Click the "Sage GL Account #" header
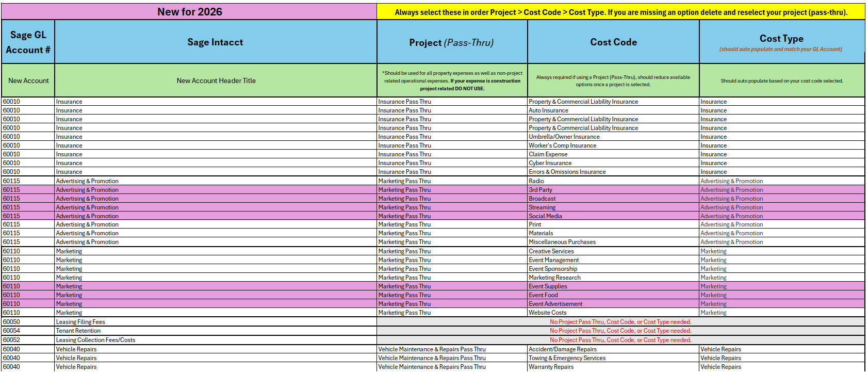 point(28,42)
